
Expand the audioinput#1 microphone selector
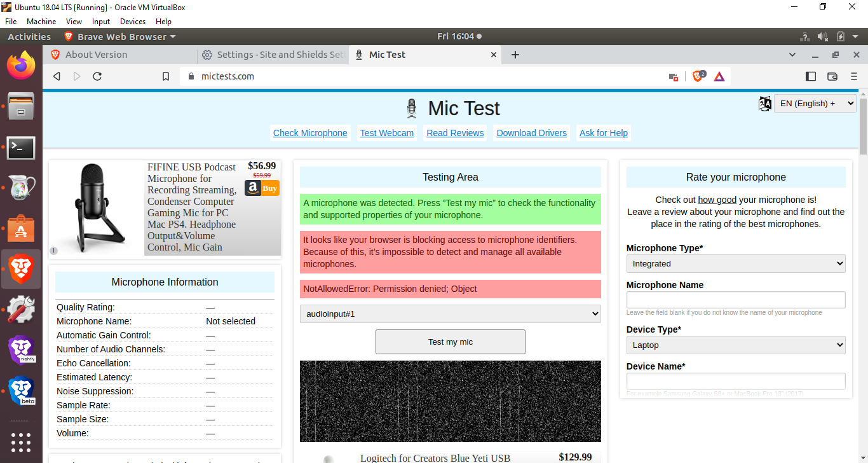point(451,314)
